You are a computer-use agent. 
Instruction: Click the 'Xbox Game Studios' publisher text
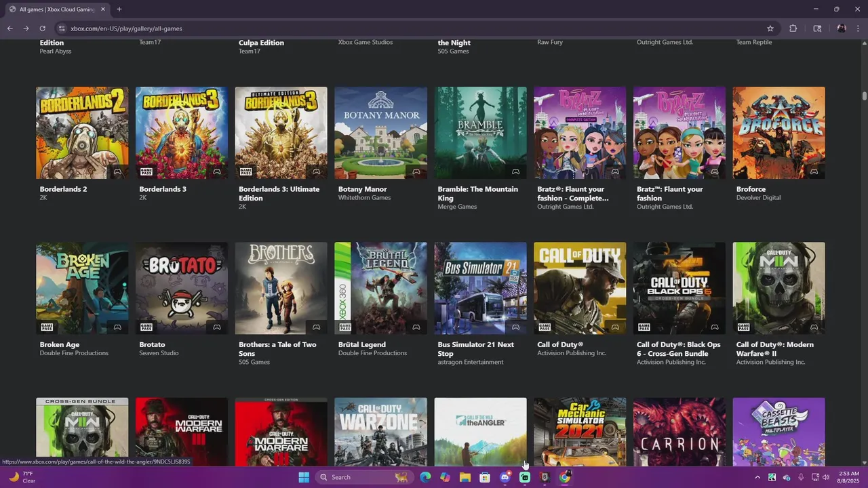(x=366, y=42)
